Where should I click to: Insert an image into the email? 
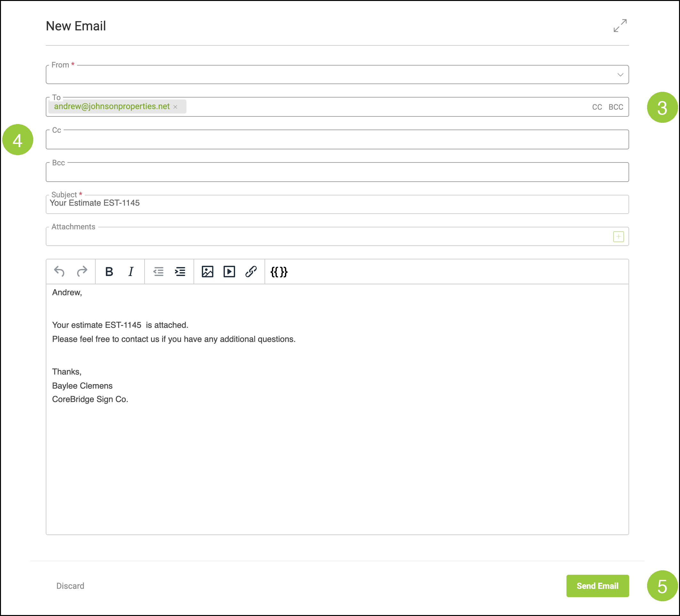208,272
